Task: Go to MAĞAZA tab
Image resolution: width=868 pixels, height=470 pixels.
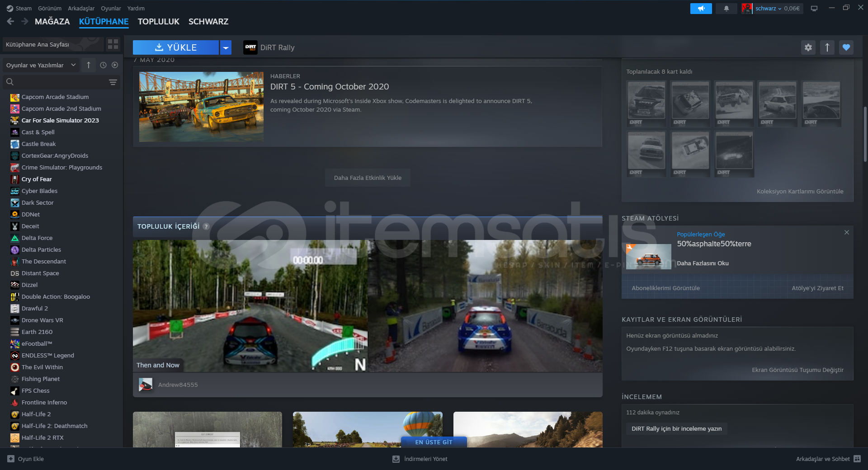Action: pyautogui.click(x=52, y=22)
